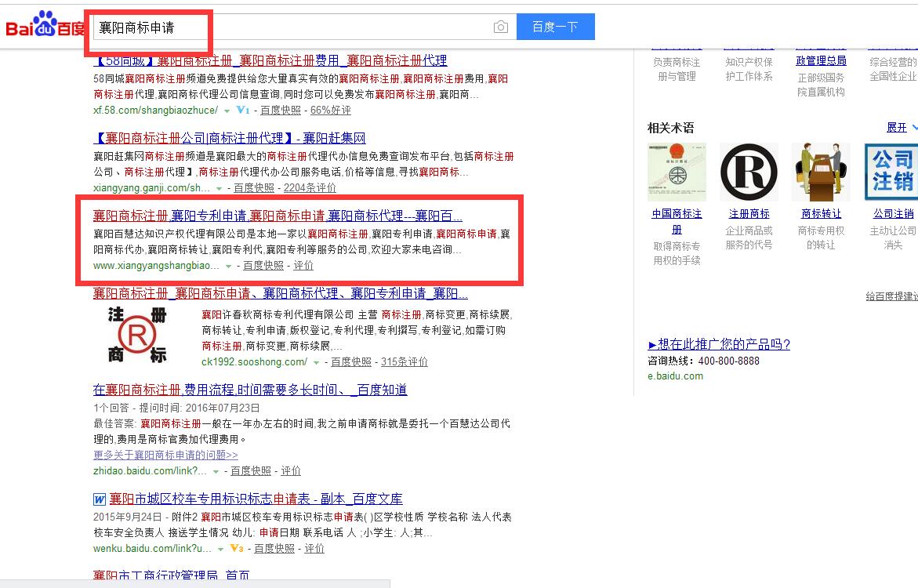Click the 中国商标注册 term link
Viewport: 918px width, 588px height.
(x=677, y=221)
